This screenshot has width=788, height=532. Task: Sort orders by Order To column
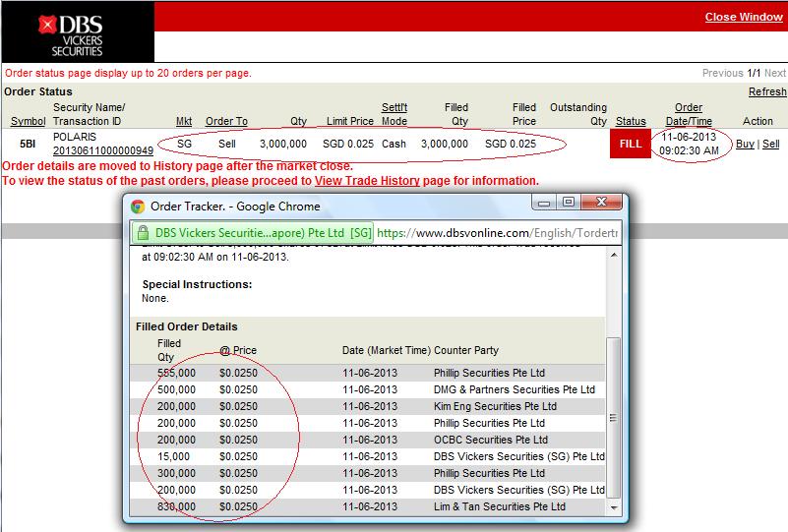tap(226, 122)
